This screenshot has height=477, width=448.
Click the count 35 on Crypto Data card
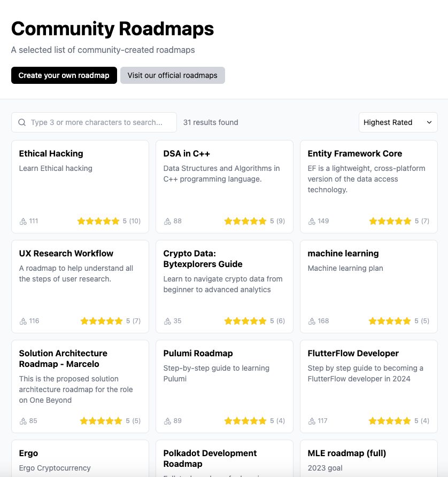pyautogui.click(x=177, y=321)
